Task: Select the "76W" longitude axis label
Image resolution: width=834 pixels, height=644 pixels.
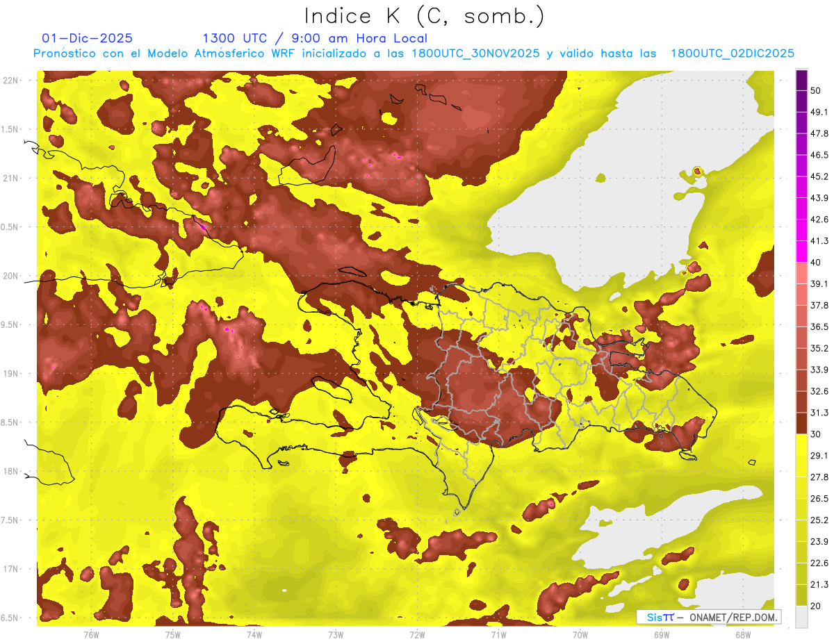Action: [x=91, y=635]
